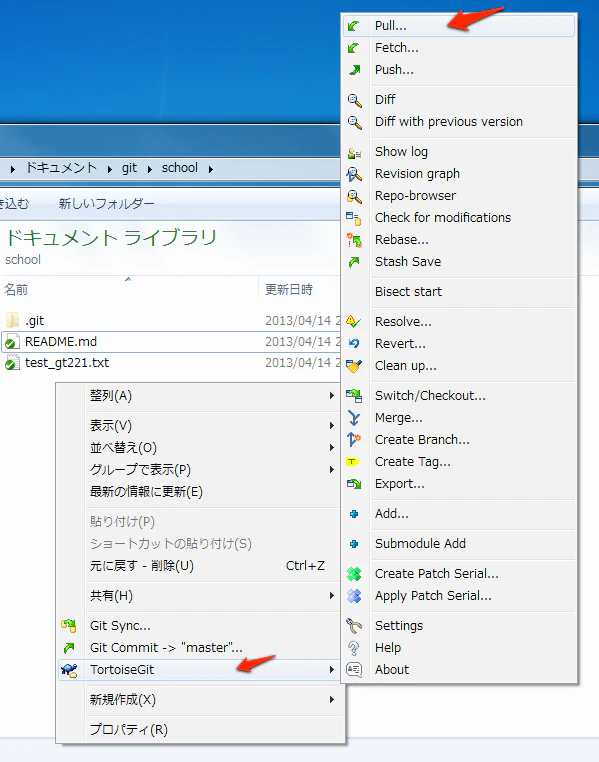Click the Create Branch icon
Image resolution: width=599 pixels, height=762 pixels.
[354, 440]
